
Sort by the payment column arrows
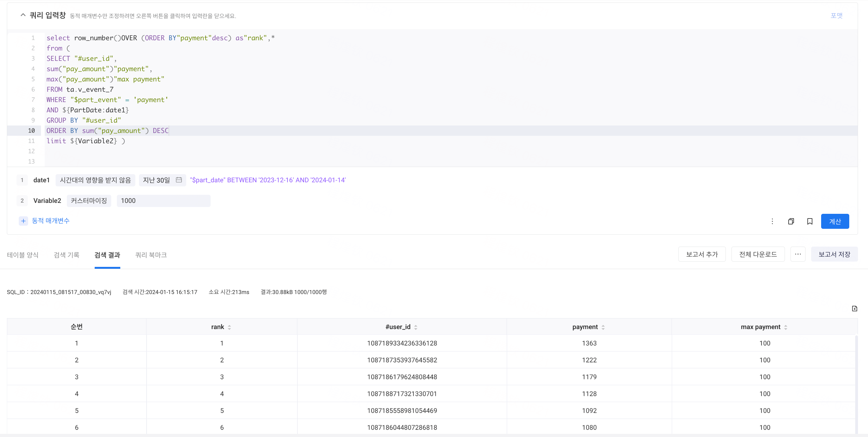603,327
